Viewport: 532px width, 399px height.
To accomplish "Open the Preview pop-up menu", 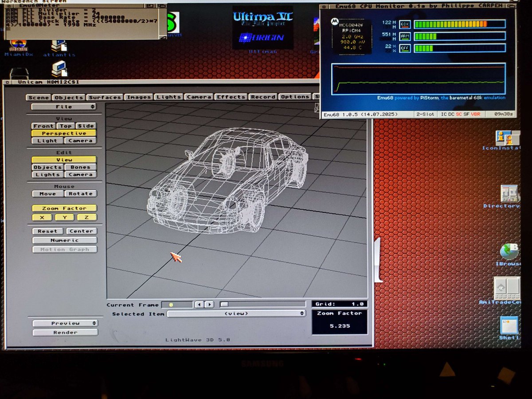I will coord(65,323).
